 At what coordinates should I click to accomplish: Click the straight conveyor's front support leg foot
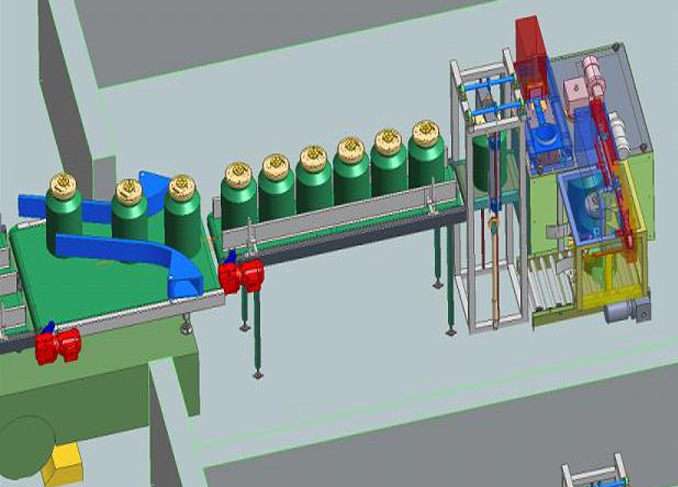(258, 375)
